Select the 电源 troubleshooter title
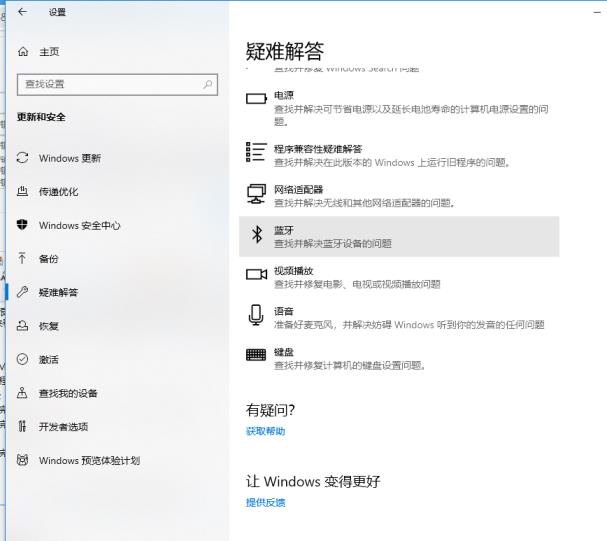607x541 pixels. [284, 95]
